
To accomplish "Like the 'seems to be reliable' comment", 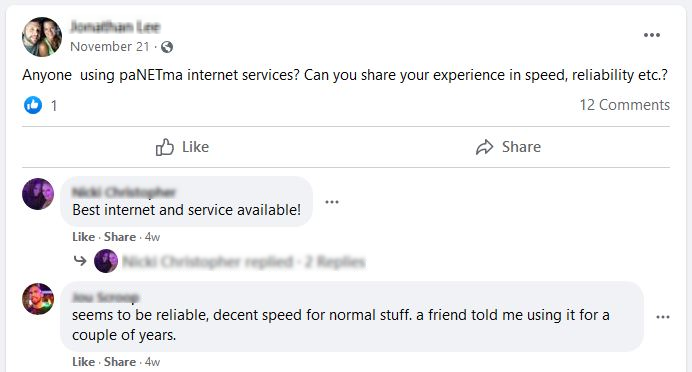I will (83, 362).
